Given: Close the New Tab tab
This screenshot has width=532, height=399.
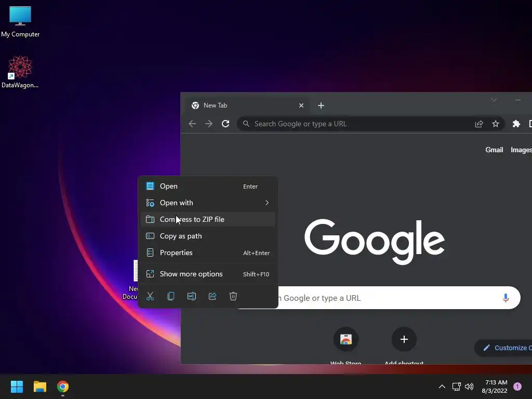Looking at the screenshot, I should [x=301, y=105].
